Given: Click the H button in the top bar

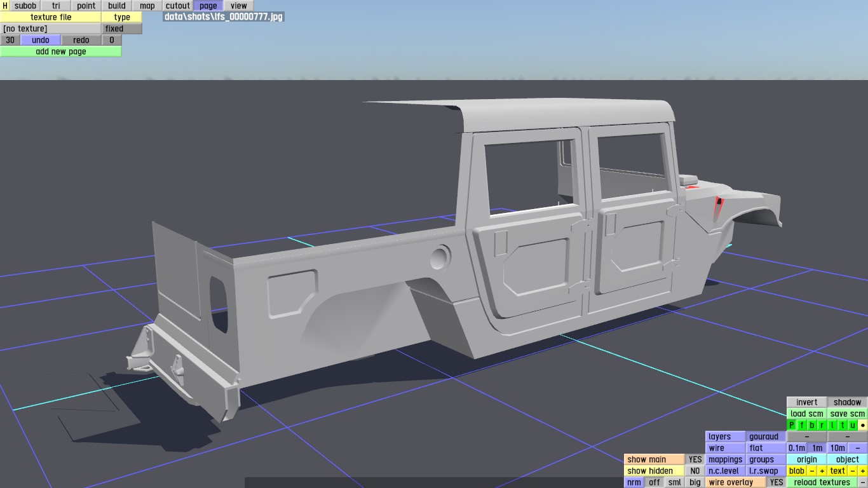Looking at the screenshot, I should coord(5,6).
